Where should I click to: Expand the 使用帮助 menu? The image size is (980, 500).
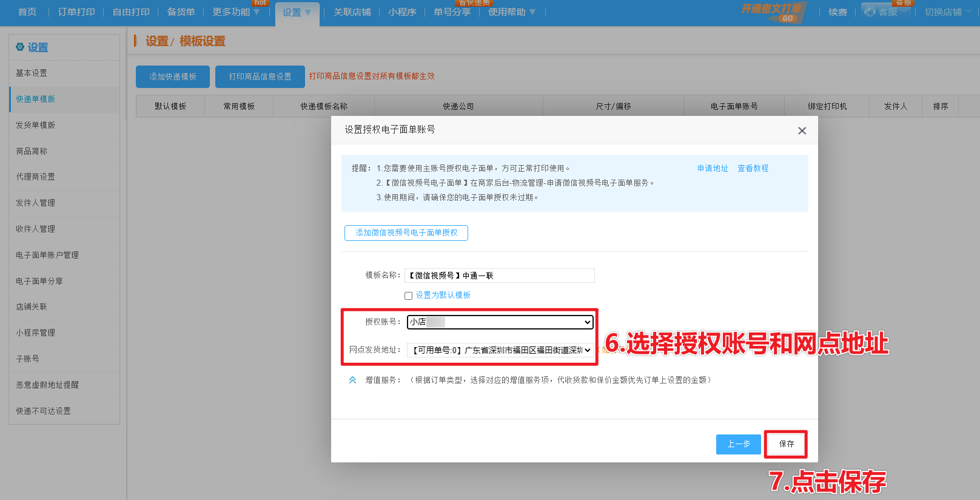[512, 12]
